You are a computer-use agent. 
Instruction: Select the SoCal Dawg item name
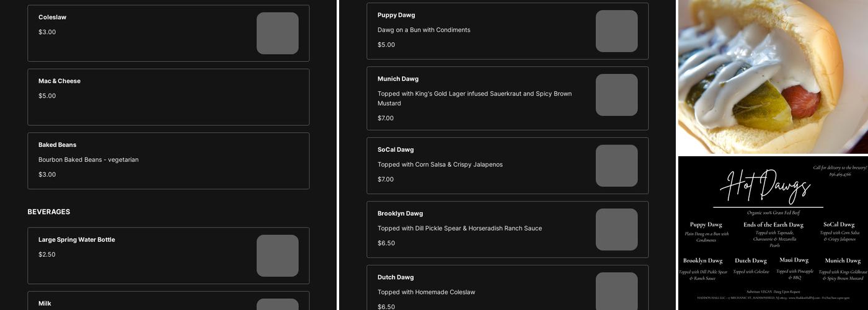point(396,149)
